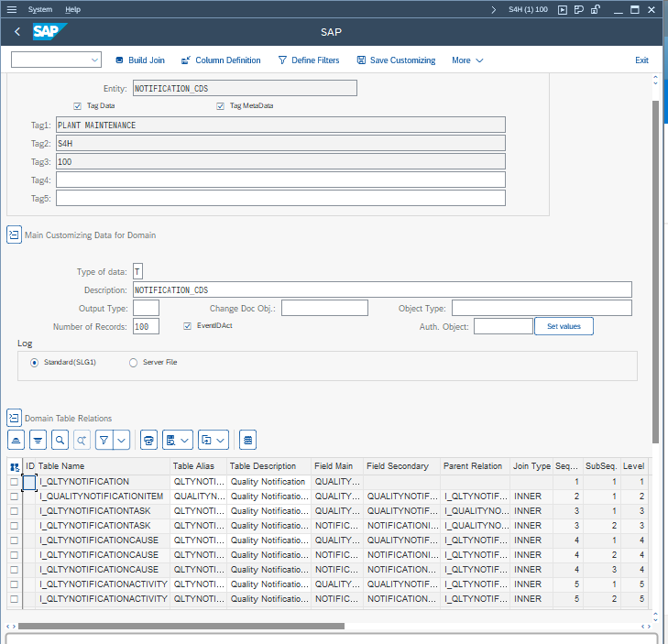Click the Find magnifier icon in table toolbar
This screenshot has height=644, width=668.
point(60,441)
